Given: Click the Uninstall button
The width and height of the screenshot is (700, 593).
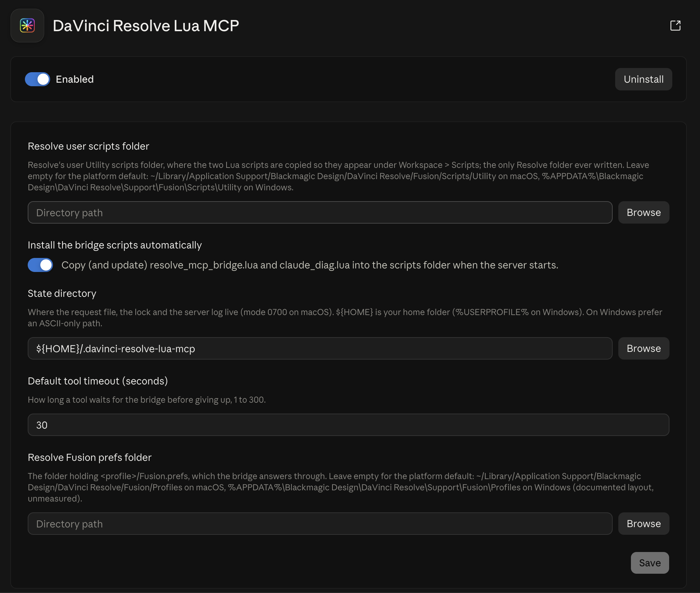Looking at the screenshot, I should [644, 79].
